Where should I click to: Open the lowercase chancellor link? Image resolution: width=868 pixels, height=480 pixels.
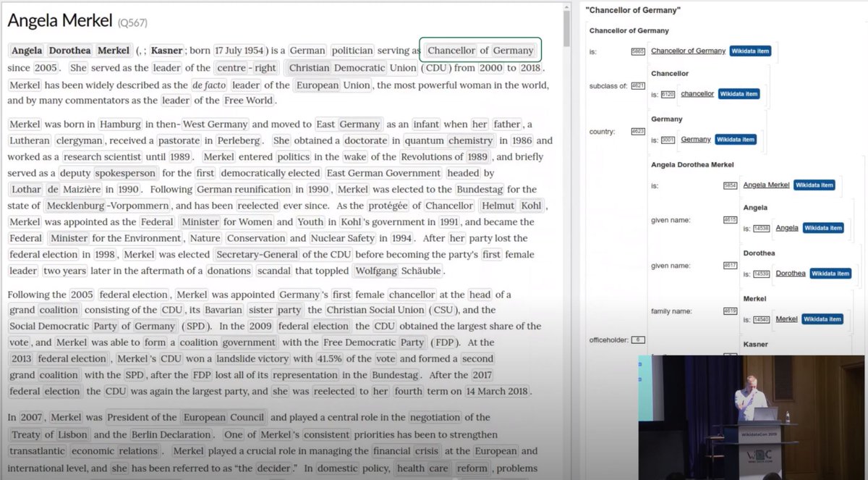697,94
